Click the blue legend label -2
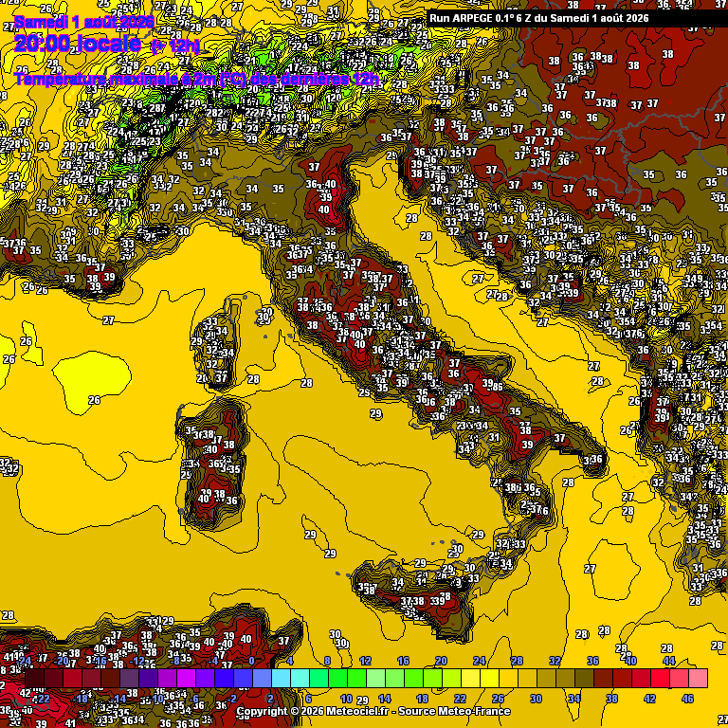Viewport: 728px width, 728px height. point(231,699)
